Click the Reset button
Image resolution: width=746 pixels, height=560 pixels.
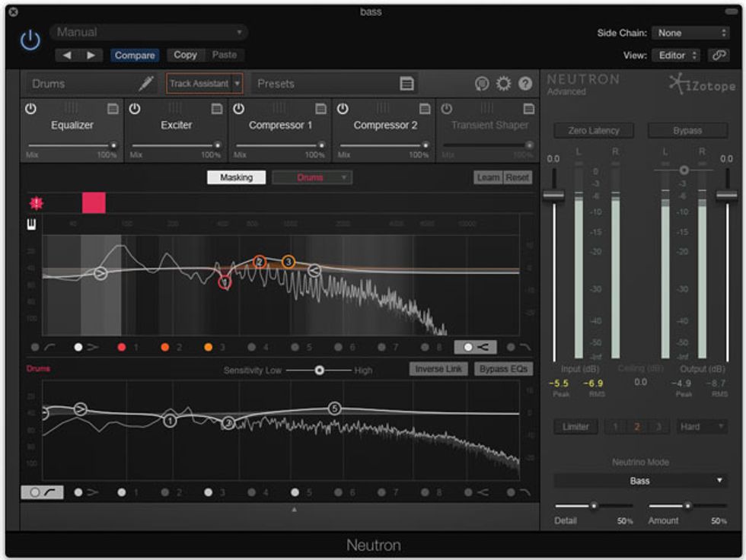click(517, 177)
